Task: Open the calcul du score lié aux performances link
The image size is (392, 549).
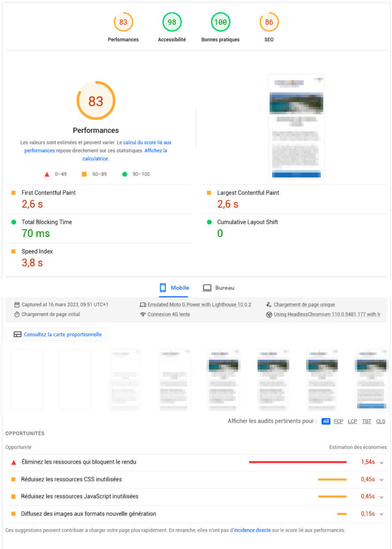Action: [x=147, y=143]
